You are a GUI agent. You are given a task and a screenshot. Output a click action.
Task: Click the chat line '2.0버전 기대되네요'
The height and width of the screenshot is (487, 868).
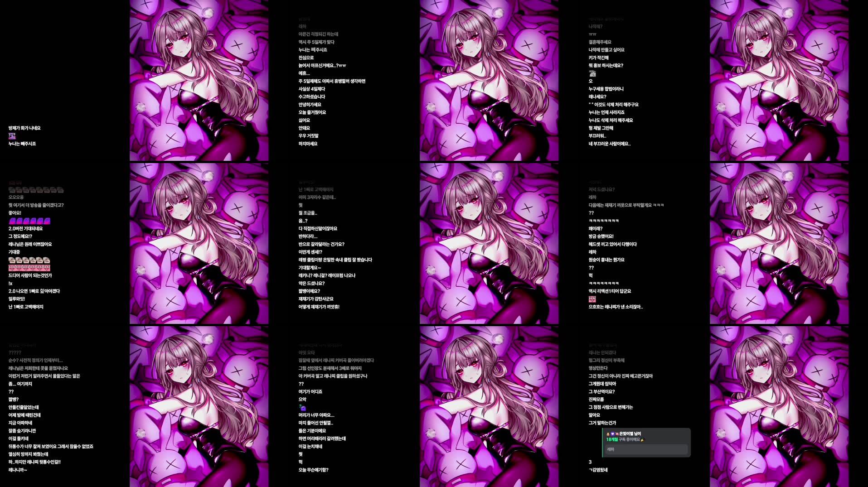coord(25,229)
